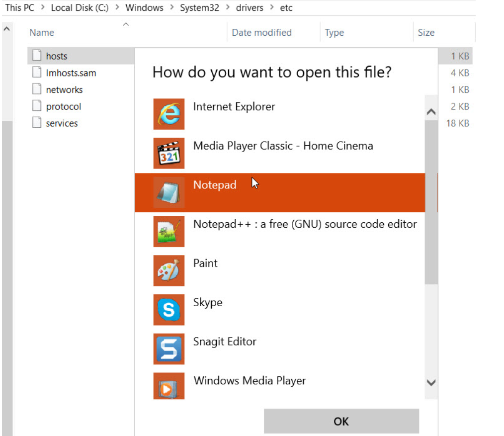This screenshot has height=436, width=504.
Task: Choose the Windows Media Player icon
Action: [168, 386]
